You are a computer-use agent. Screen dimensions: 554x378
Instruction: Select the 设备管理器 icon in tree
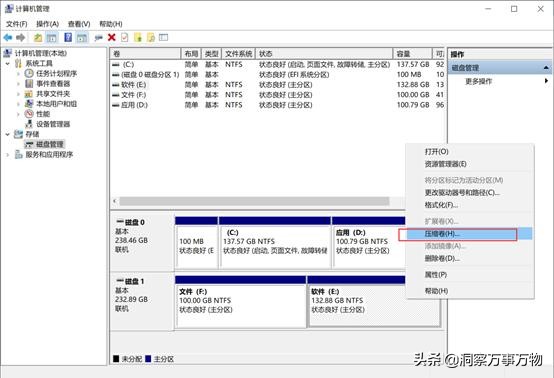click(29, 124)
